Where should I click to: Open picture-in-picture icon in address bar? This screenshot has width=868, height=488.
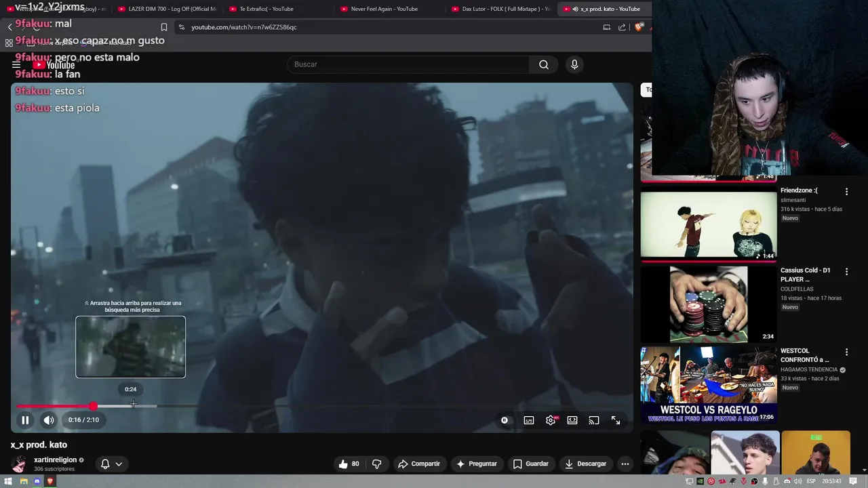pos(606,27)
